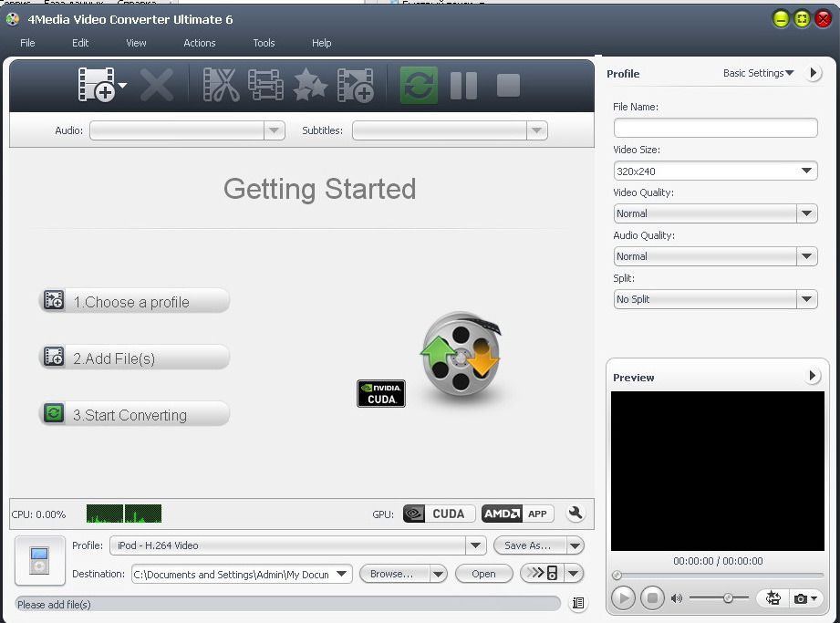
Task: Click the snapshot camera icon in preview
Action: 801,598
